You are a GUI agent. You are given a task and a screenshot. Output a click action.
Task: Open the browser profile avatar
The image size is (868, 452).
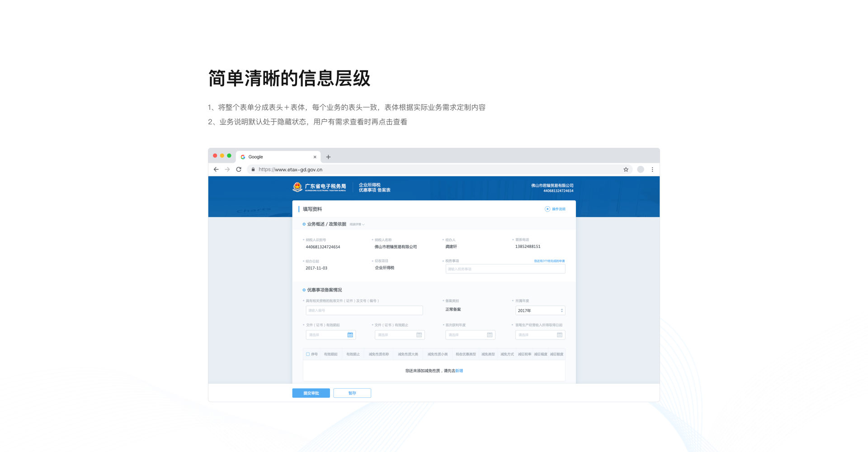pyautogui.click(x=641, y=169)
